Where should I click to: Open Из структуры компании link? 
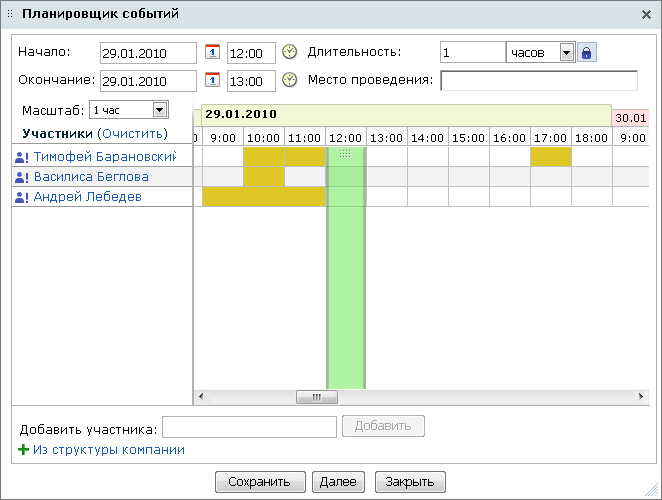[108, 450]
